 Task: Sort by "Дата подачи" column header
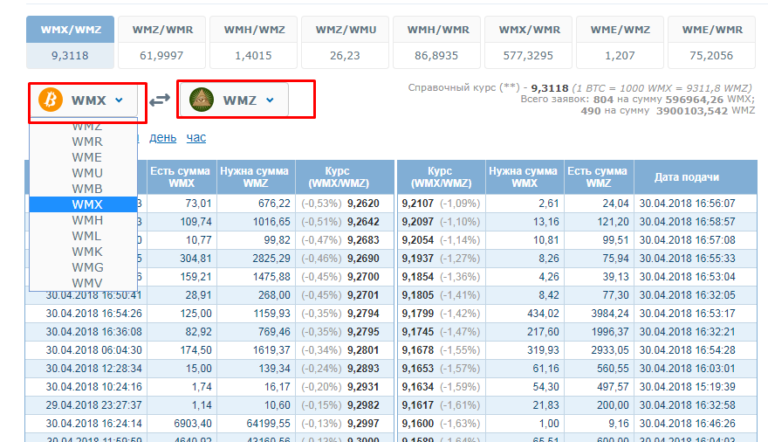click(690, 178)
